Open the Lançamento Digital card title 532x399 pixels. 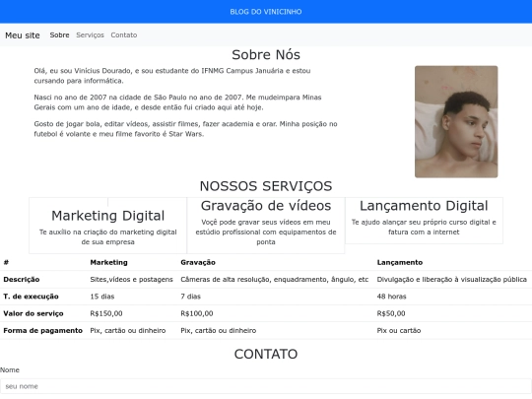(424, 206)
